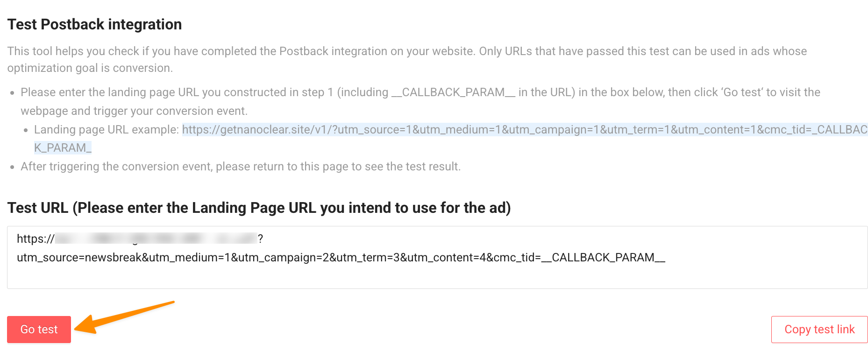
Task: Click the question mark after blurred domain
Action: (260, 239)
